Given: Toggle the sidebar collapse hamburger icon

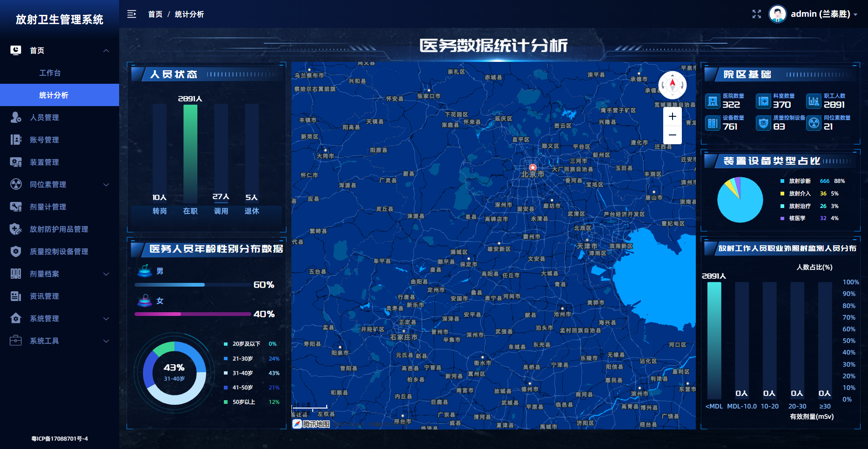Looking at the screenshot, I should click(x=132, y=14).
